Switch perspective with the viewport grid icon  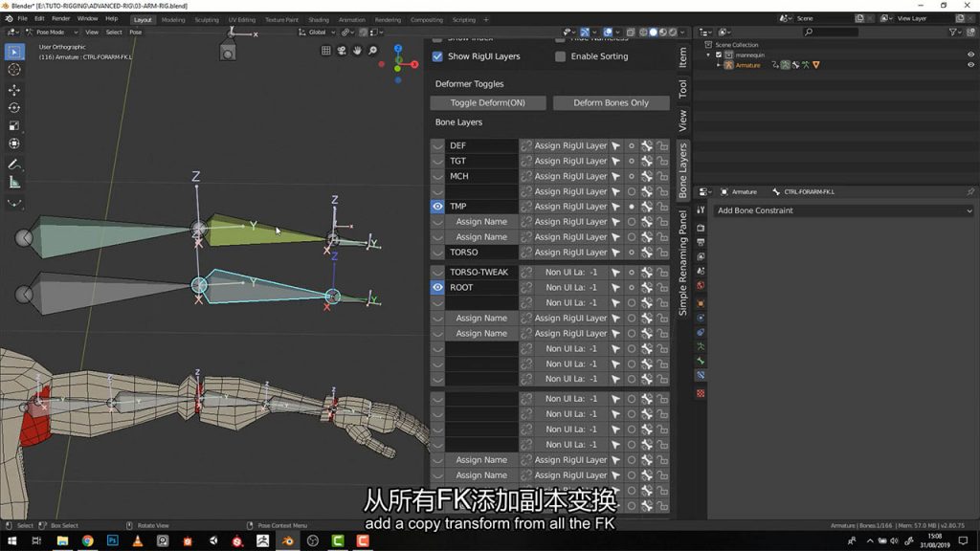pos(326,51)
